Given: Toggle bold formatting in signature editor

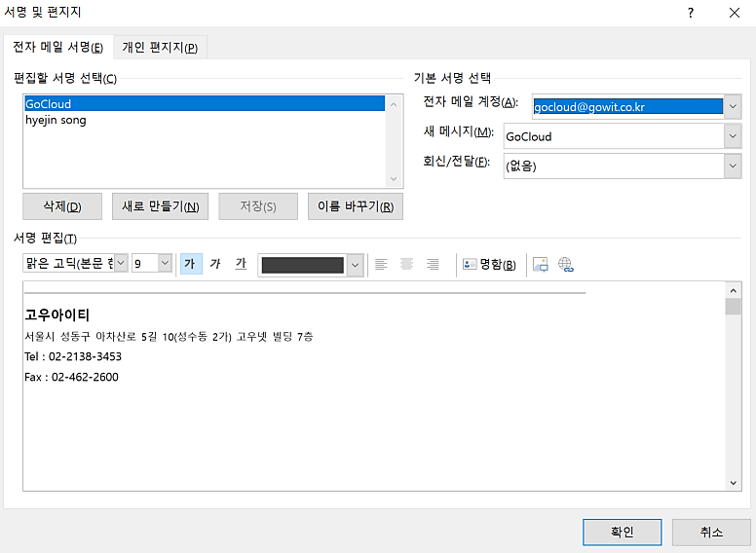Looking at the screenshot, I should click(x=191, y=264).
